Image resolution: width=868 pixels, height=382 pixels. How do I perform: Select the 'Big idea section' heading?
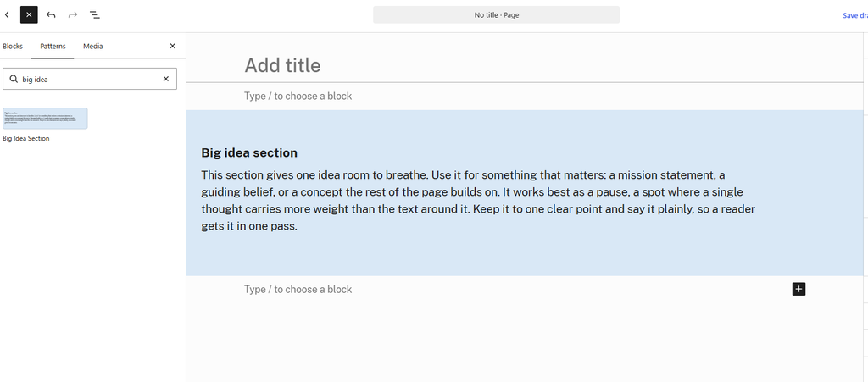tap(249, 152)
